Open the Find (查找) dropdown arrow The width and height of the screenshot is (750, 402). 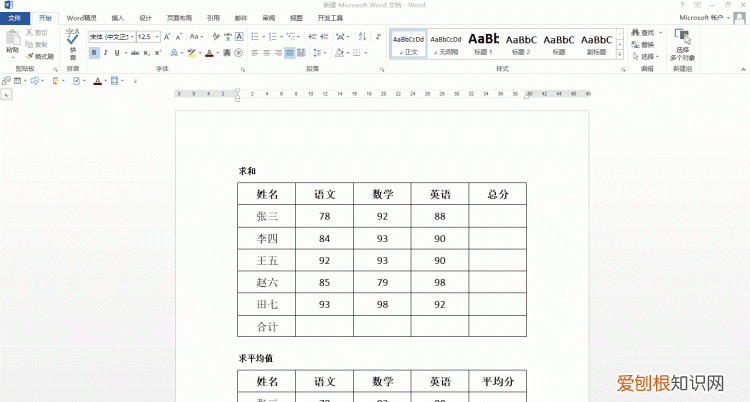[x=661, y=33]
